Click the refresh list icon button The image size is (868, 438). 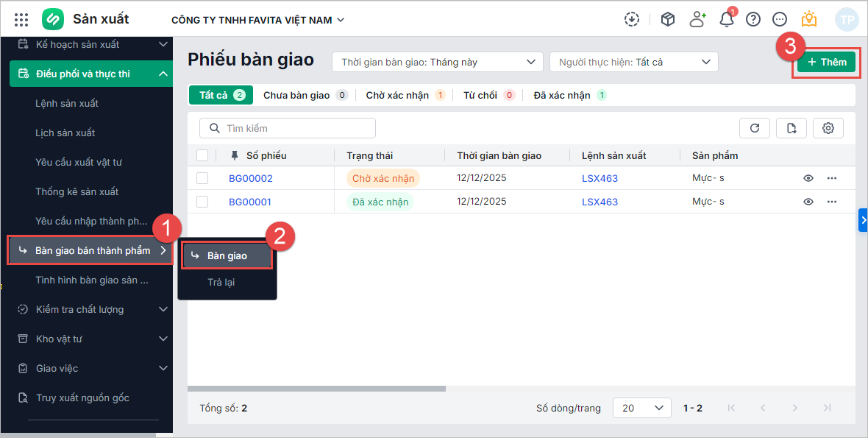point(755,128)
